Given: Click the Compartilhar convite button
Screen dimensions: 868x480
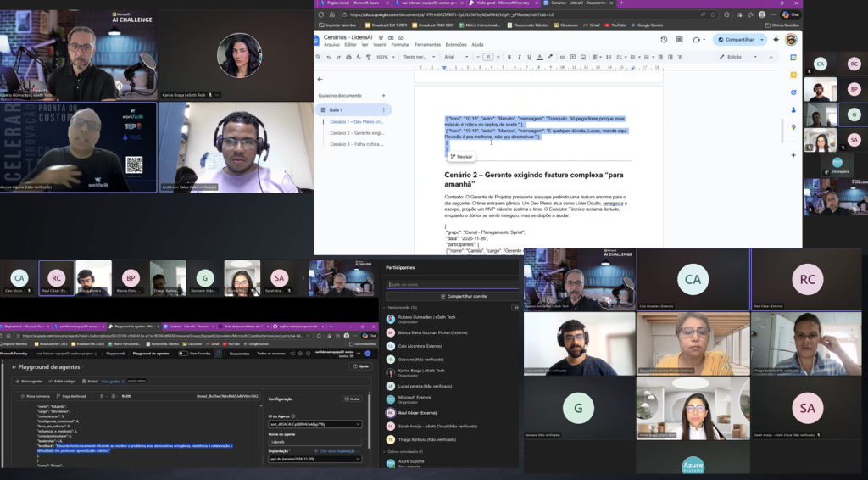Looking at the screenshot, I should pyautogui.click(x=449, y=296).
